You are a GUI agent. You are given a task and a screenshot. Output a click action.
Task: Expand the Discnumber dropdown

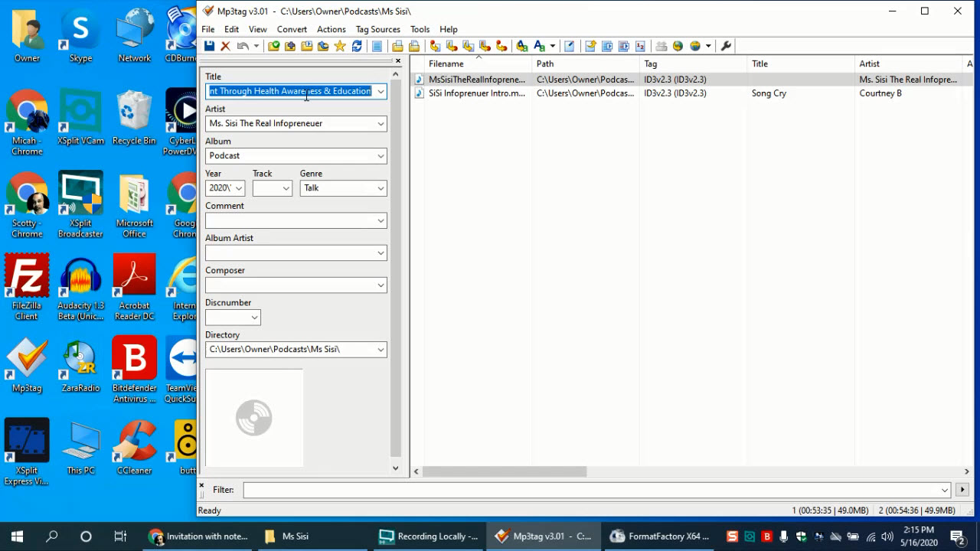tap(254, 318)
